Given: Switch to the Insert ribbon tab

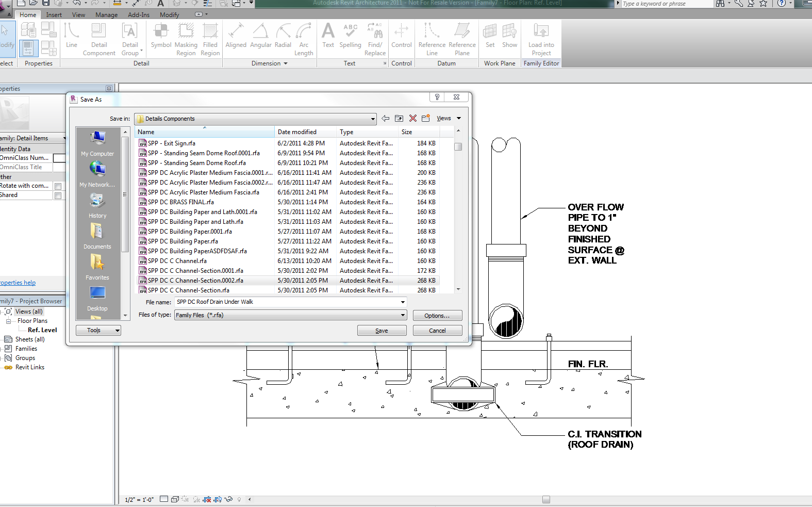Looking at the screenshot, I should point(54,15).
